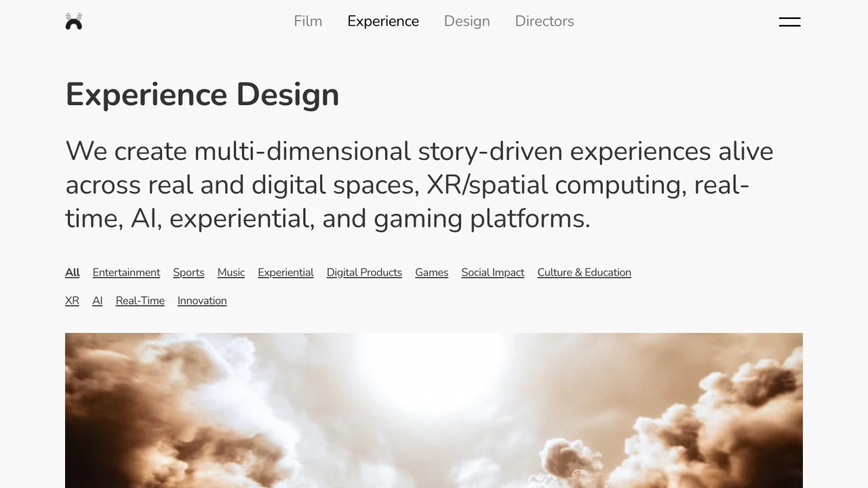Open the Design nav item

pos(467,21)
